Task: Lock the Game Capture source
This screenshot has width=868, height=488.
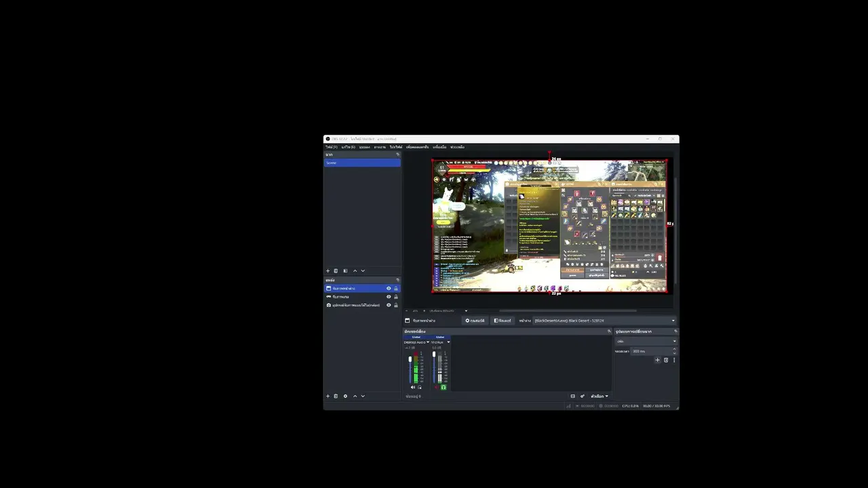Action: (x=396, y=297)
